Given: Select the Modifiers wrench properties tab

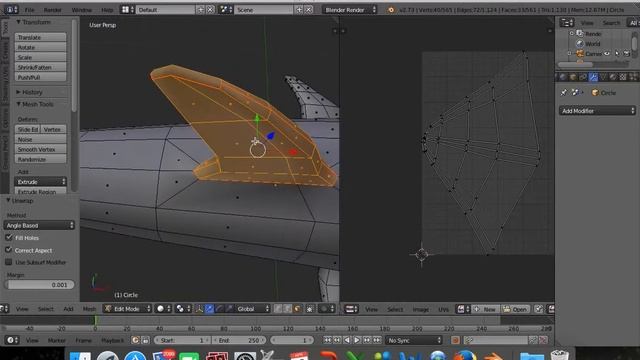Looking at the screenshot, I should 593,77.
